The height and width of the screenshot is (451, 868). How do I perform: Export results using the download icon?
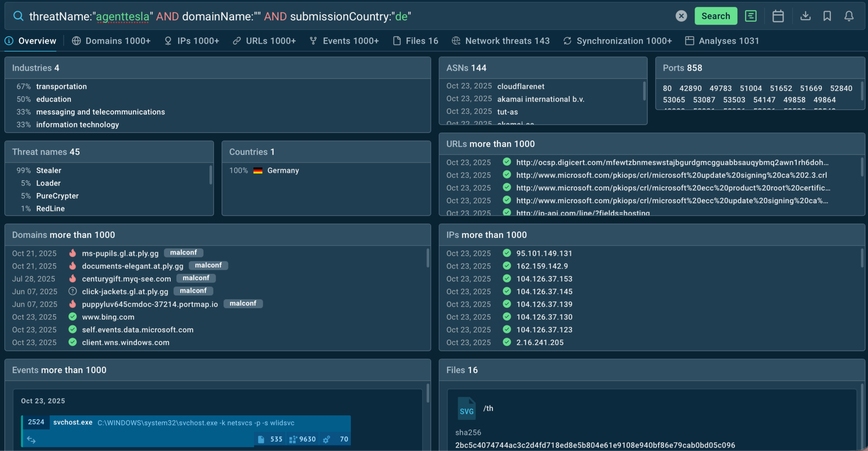[805, 16]
